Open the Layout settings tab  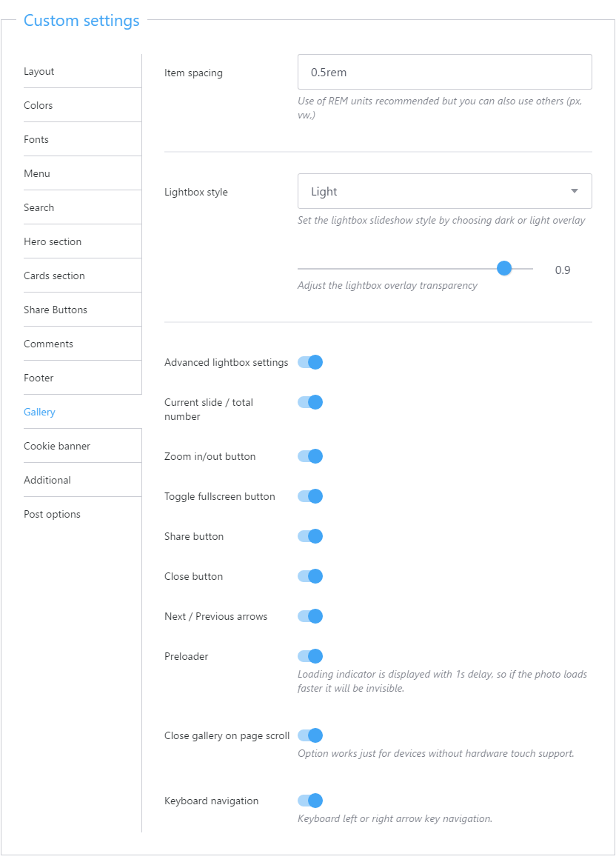[x=39, y=71]
